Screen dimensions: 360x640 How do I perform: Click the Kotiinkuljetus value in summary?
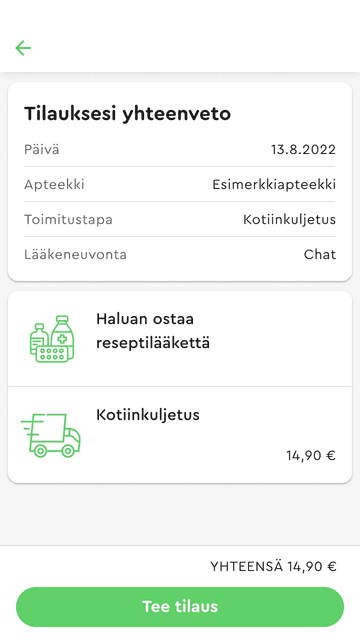click(x=289, y=220)
